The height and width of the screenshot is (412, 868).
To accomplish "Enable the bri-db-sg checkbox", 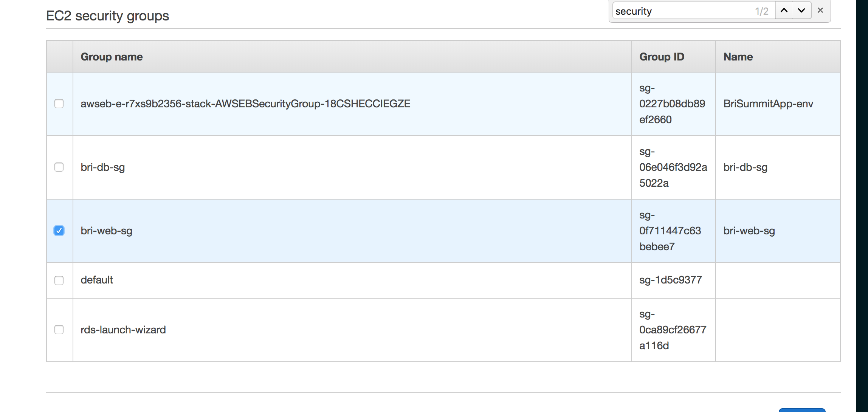I will pos(59,167).
